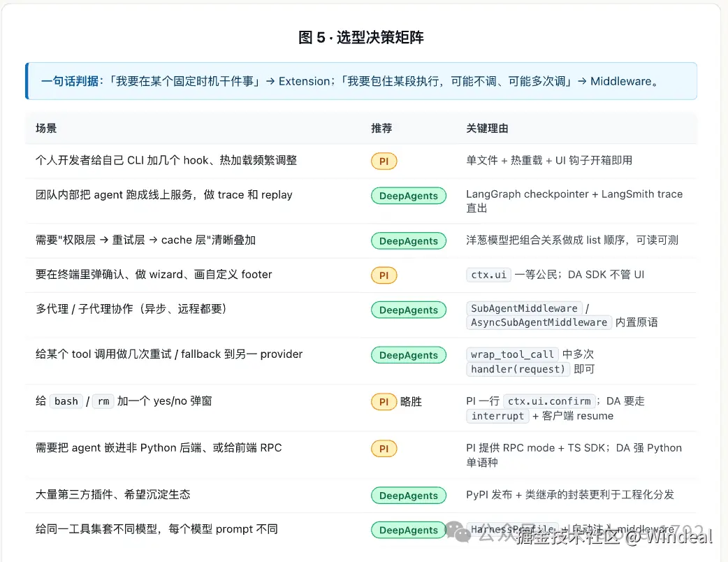Click the PI badge beside "略胜"

(x=384, y=402)
